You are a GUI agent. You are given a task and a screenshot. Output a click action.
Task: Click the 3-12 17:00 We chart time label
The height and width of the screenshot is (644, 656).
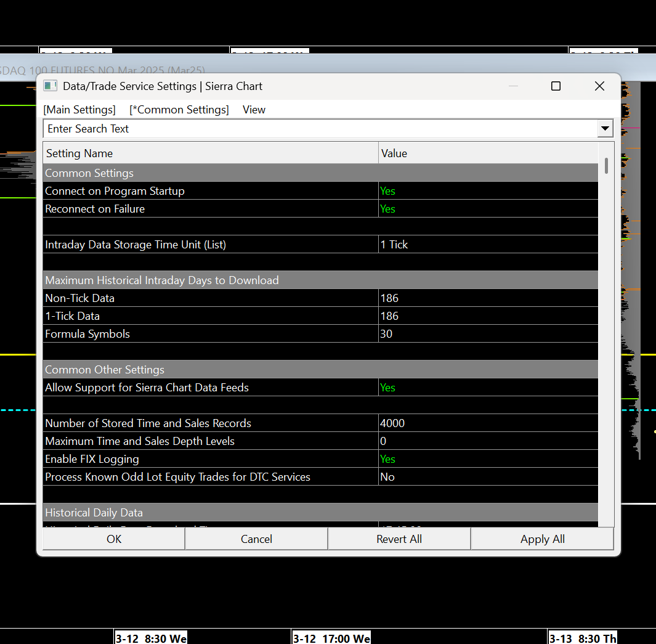click(x=331, y=638)
